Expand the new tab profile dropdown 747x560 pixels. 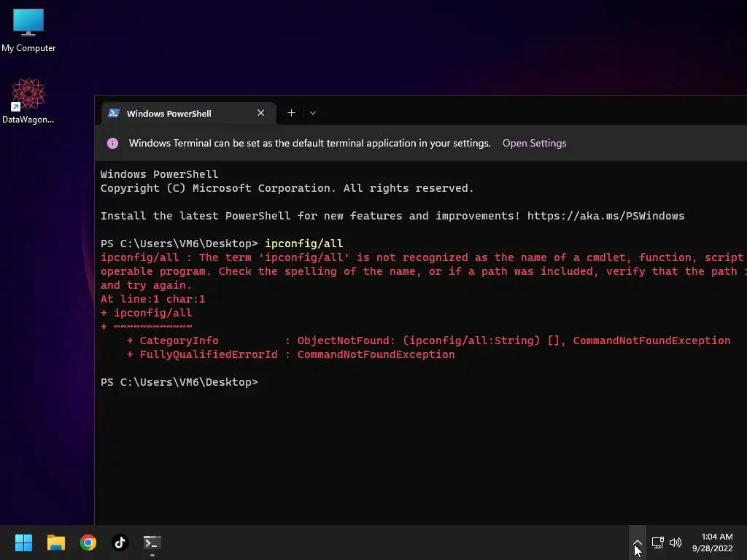click(x=312, y=113)
